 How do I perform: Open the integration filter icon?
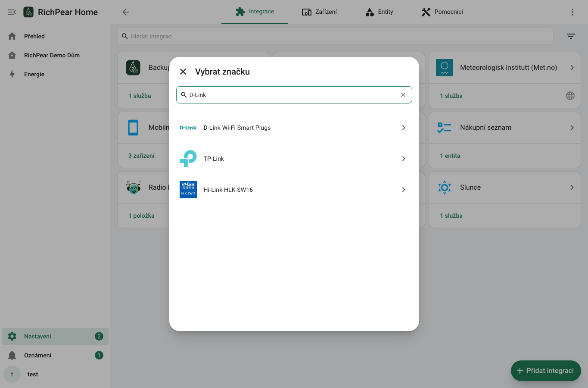click(x=571, y=36)
